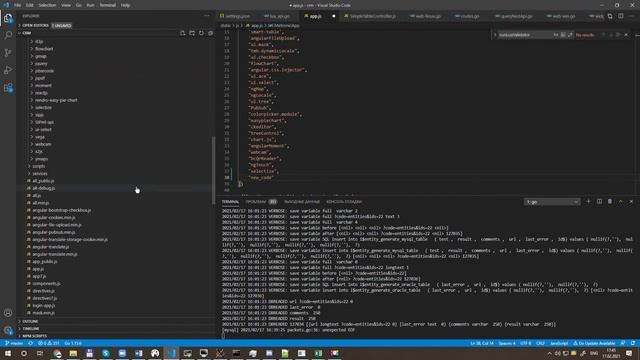This screenshot has height=360, width=640.
Task: Open the Search view in activity bar
Action: (x=8, y=35)
